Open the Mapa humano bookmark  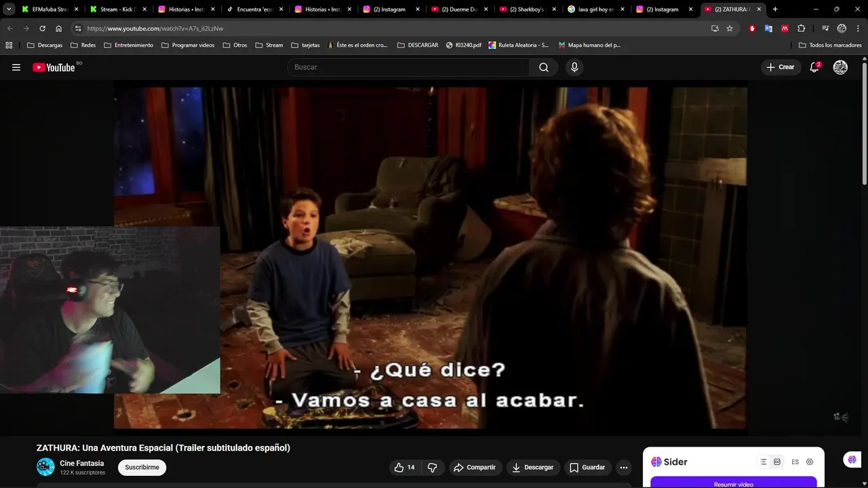point(589,45)
